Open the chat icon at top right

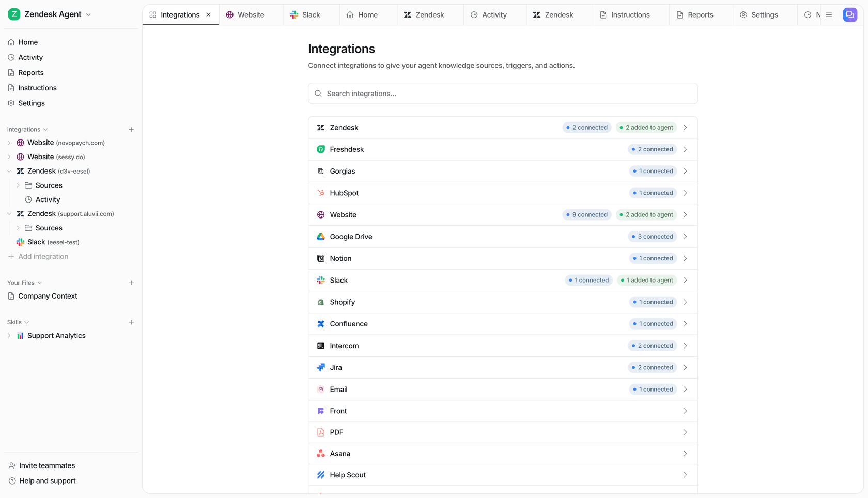pos(850,15)
